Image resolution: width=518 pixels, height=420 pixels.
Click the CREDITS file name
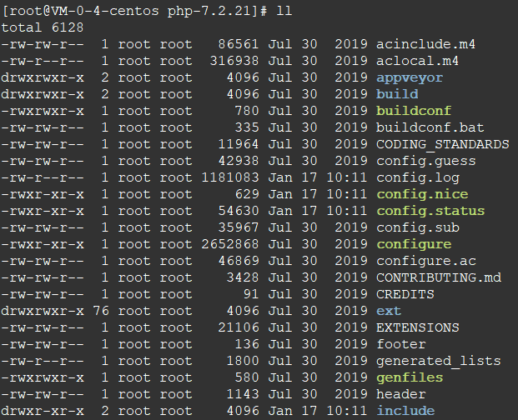(405, 294)
